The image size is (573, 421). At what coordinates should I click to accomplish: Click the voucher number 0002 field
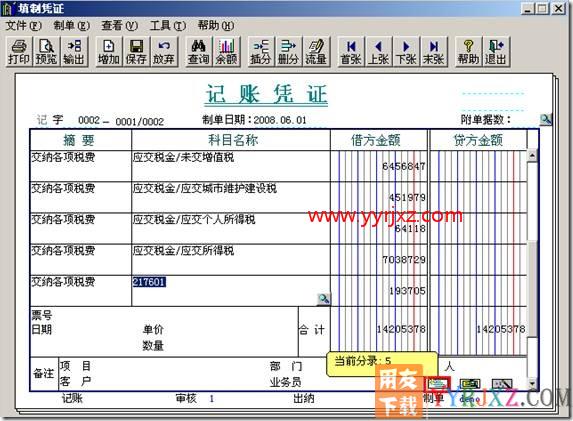pyautogui.click(x=89, y=120)
